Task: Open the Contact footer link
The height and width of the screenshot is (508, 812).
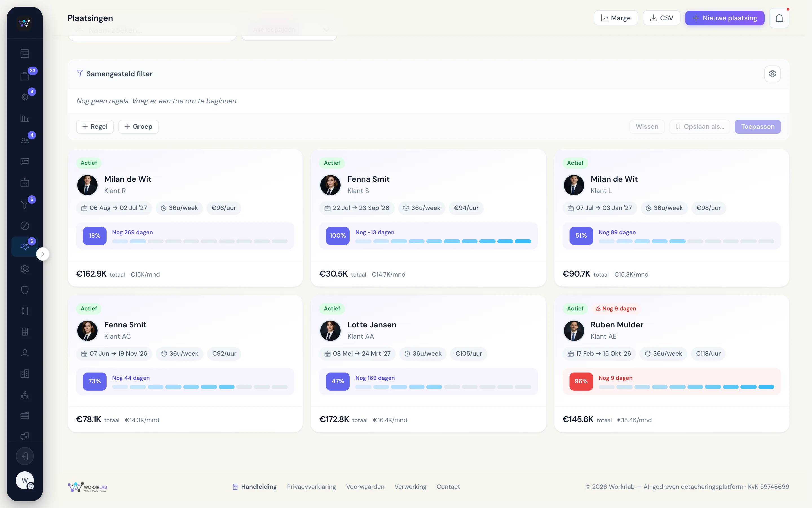Action: pyautogui.click(x=448, y=487)
